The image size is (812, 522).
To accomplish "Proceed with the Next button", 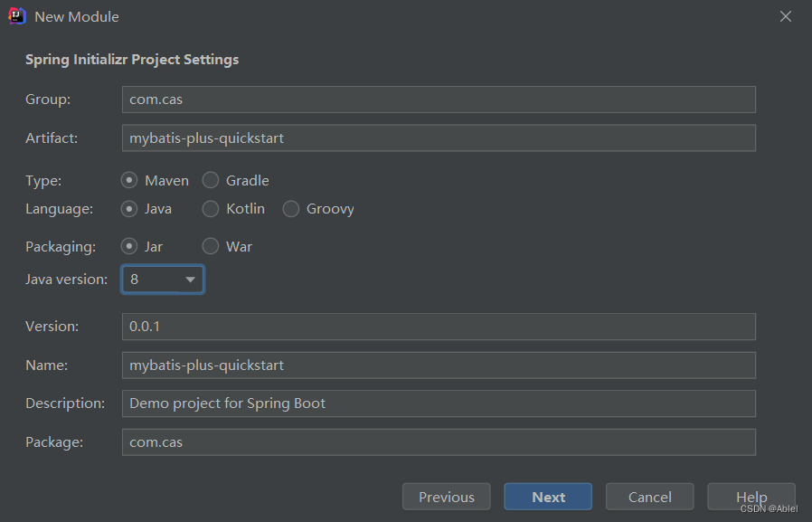I will pyautogui.click(x=548, y=497).
